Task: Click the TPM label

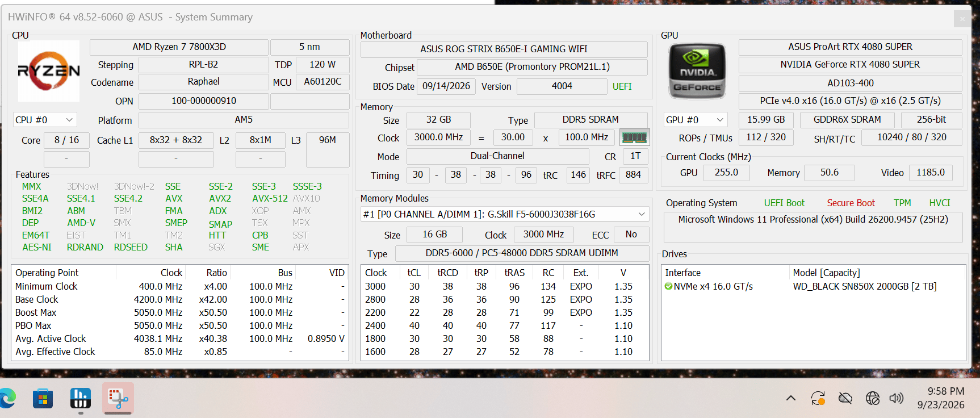Action: tap(902, 203)
